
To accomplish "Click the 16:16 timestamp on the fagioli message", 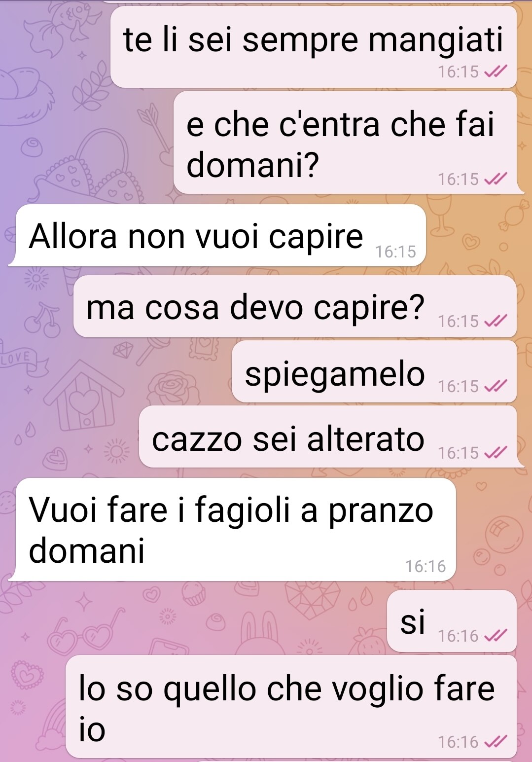I will pos(426,566).
